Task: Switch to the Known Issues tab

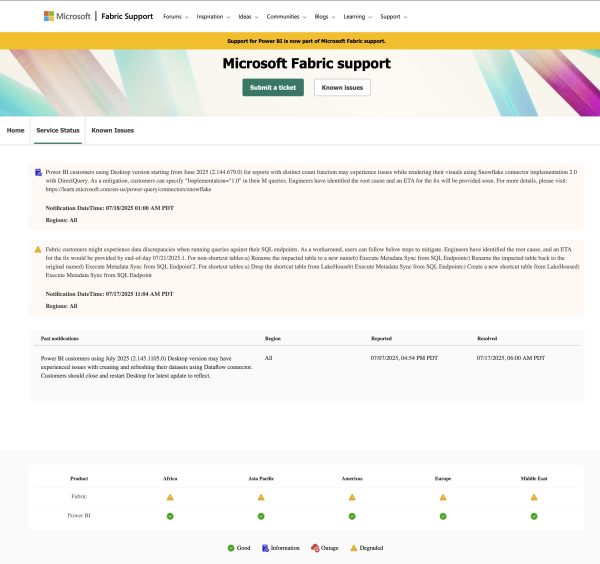Action: tap(112, 130)
